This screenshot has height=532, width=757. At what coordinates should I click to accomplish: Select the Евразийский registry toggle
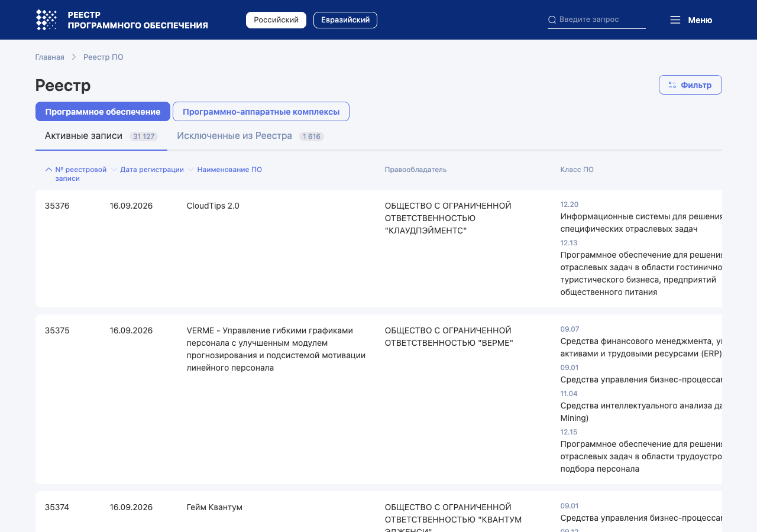(x=345, y=20)
